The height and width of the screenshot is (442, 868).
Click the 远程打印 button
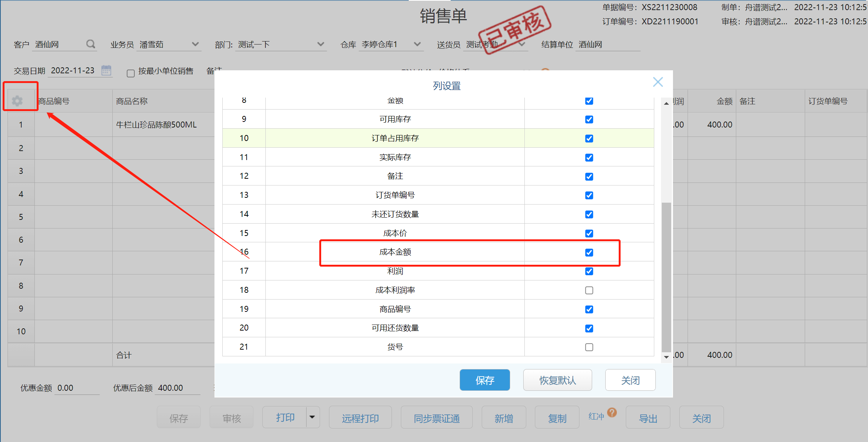(360, 417)
